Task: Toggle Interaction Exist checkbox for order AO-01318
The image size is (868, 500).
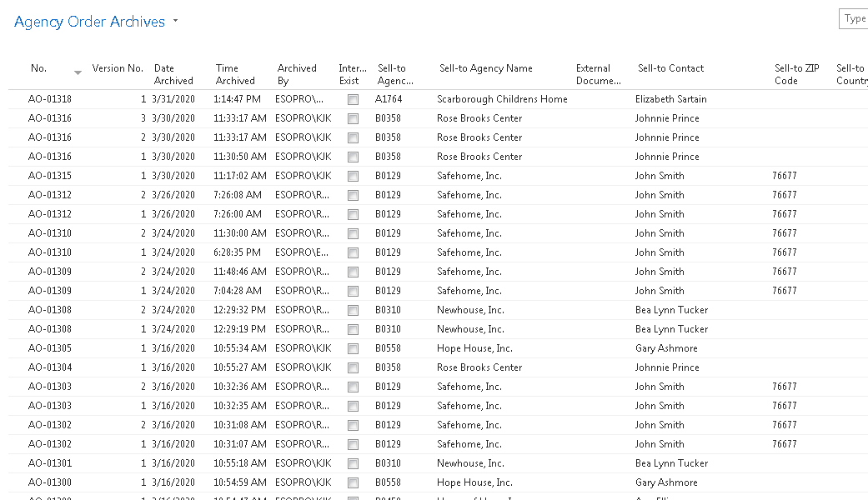Action: (x=354, y=99)
